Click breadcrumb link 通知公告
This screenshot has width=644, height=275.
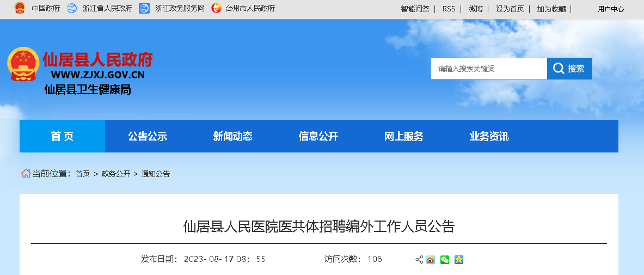tap(156, 174)
